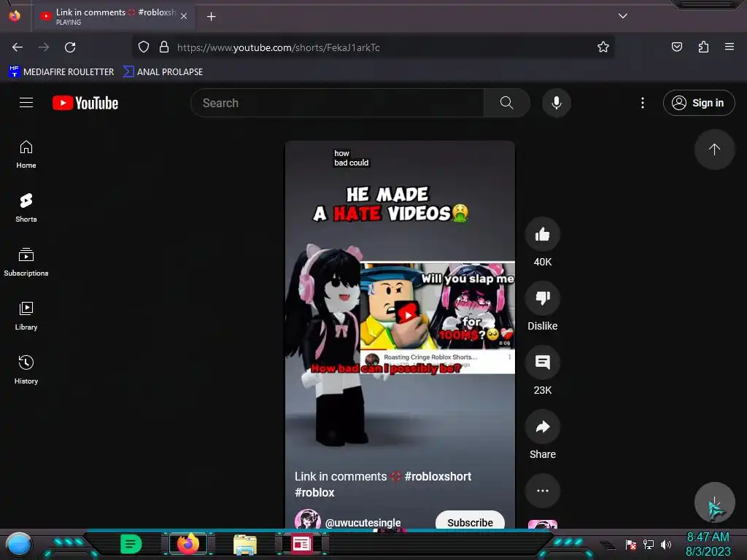Go to the previous short with up arrow
The height and width of the screenshot is (560, 747).
714,149
